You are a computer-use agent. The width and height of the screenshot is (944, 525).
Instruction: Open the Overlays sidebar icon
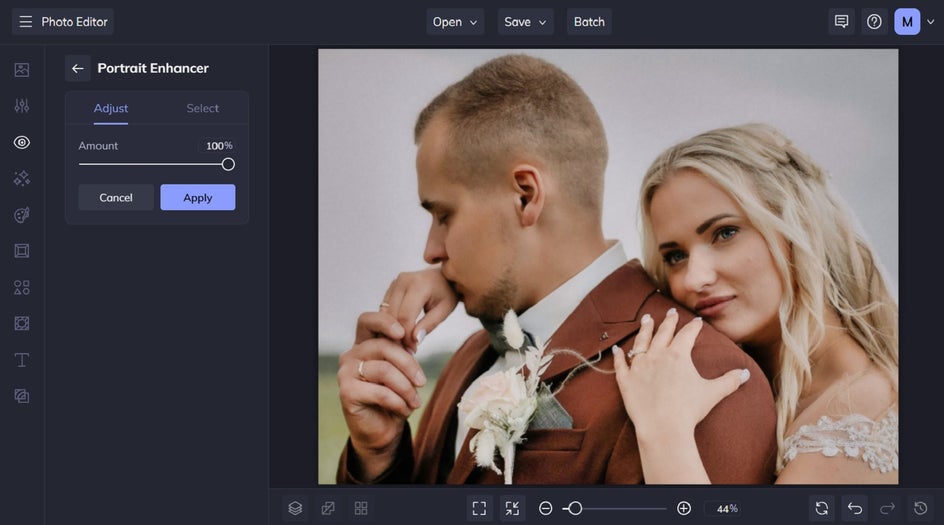[22, 323]
